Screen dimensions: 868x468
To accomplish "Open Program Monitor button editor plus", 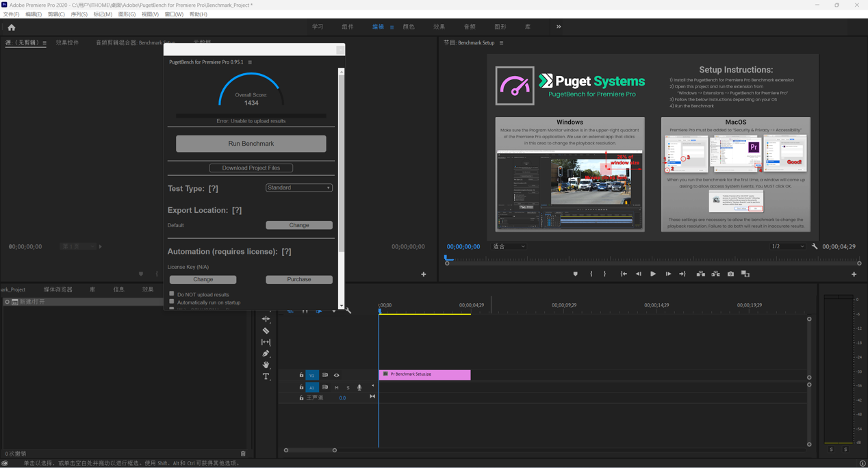I will (854, 274).
